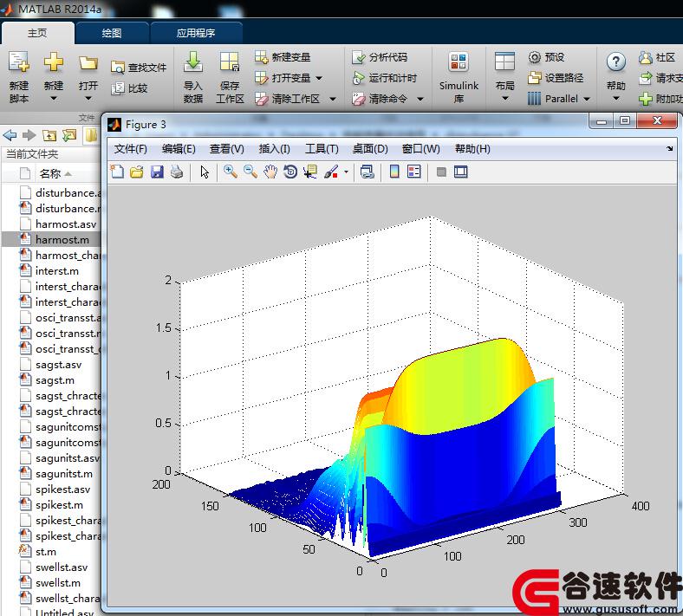683x616 pixels.
Task: Expand Clear Commands (清除命令) dropdown
Action: coord(420,100)
